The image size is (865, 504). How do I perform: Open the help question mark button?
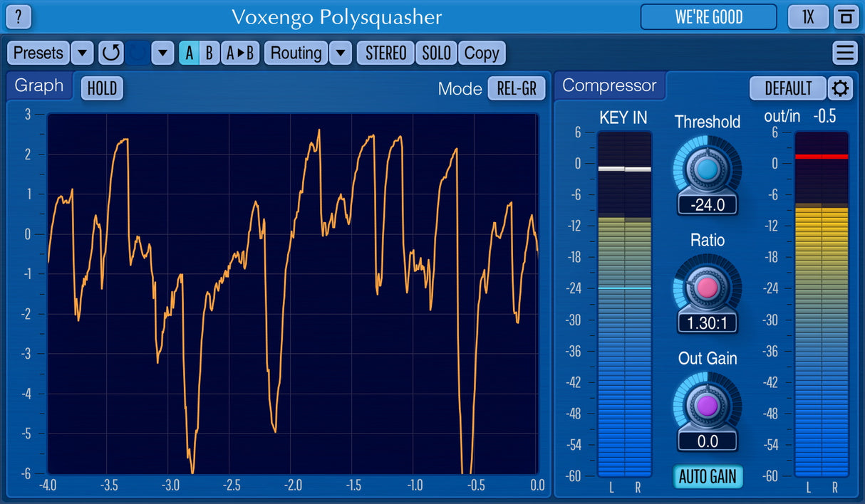pos(19,16)
